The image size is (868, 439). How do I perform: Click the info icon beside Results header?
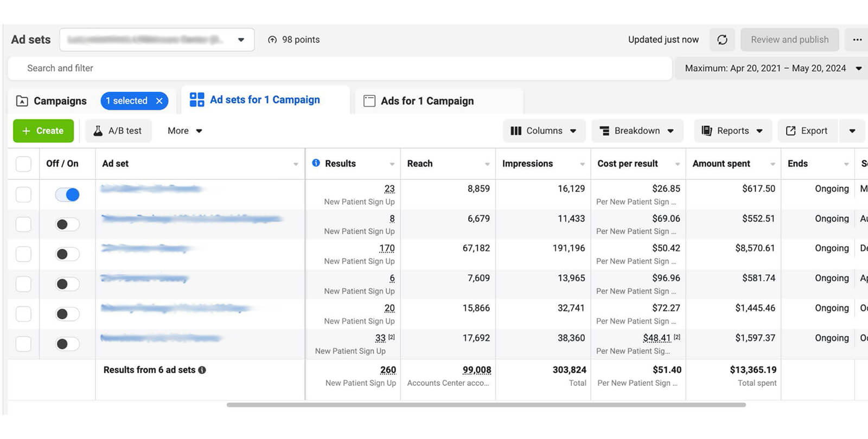[x=316, y=163]
